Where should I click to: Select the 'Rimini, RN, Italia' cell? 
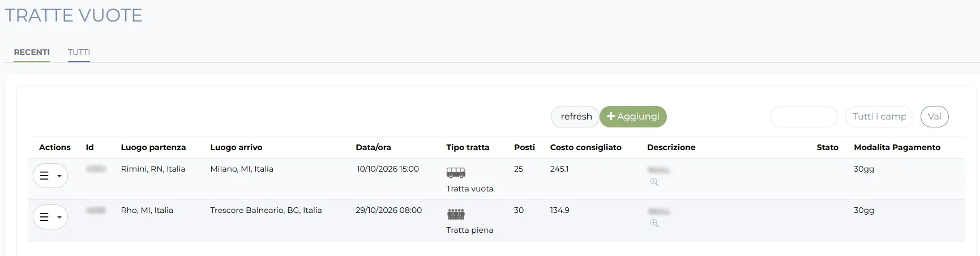click(153, 169)
